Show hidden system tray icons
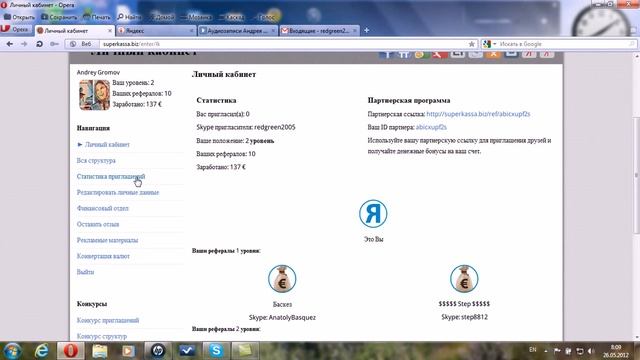Viewport: 640px width, 360px height. tap(546, 351)
